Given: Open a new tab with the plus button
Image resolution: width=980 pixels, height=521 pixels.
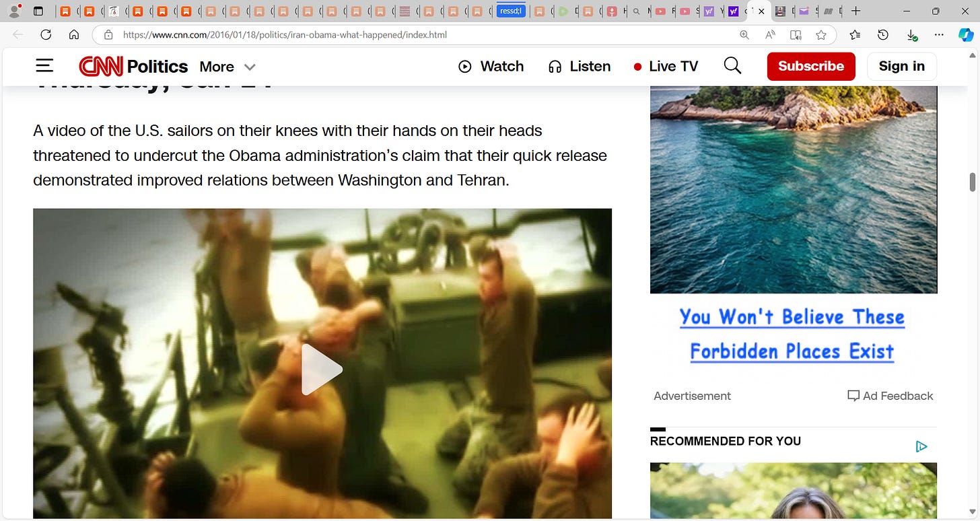Looking at the screenshot, I should (855, 11).
